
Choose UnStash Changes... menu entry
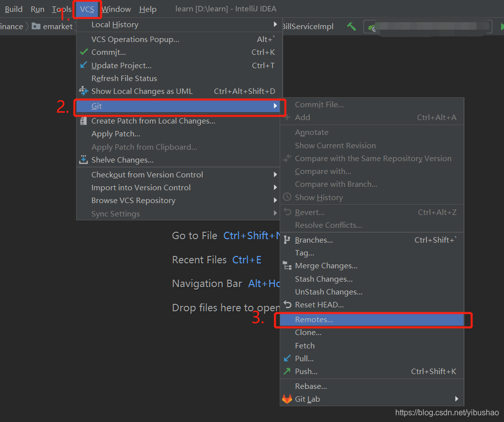pyautogui.click(x=372, y=292)
